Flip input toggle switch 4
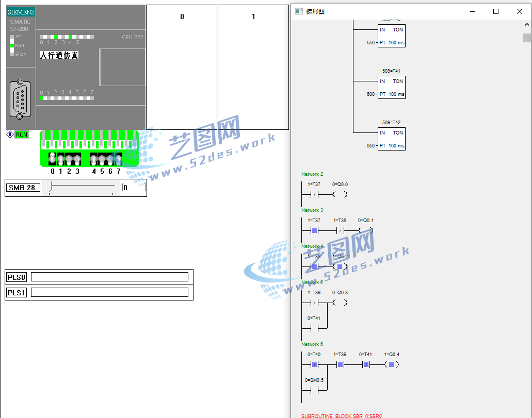Image resolution: width=532 pixels, height=418 pixels. click(x=93, y=159)
